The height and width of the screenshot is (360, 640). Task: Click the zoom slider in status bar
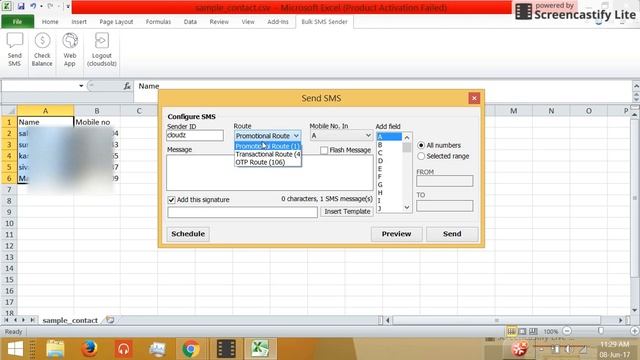[x=601, y=331]
